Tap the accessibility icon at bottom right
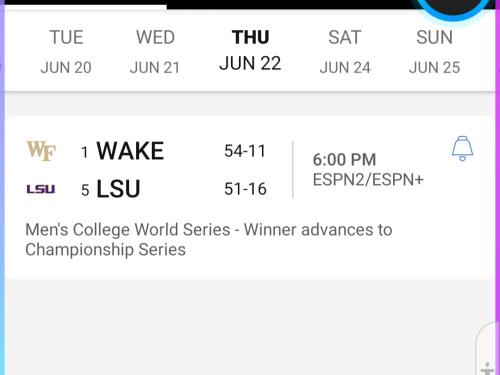Image resolution: width=500 pixels, height=375 pixels. point(487,369)
